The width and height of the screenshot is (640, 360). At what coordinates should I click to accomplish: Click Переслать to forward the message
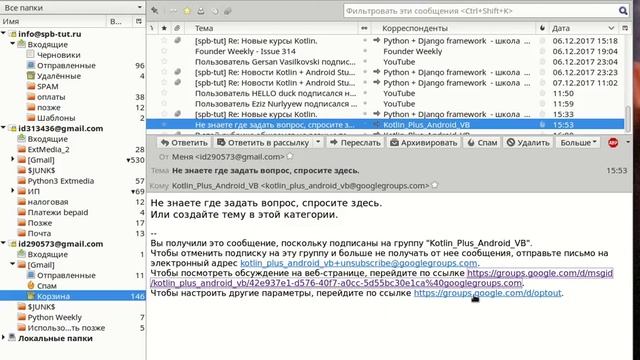tap(355, 143)
